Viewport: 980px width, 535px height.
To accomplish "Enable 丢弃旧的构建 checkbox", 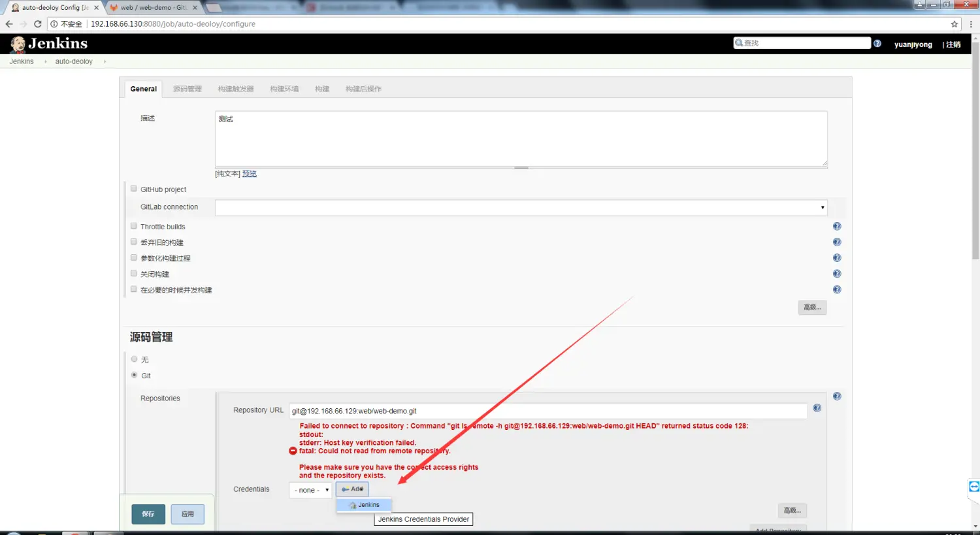I will (x=134, y=242).
